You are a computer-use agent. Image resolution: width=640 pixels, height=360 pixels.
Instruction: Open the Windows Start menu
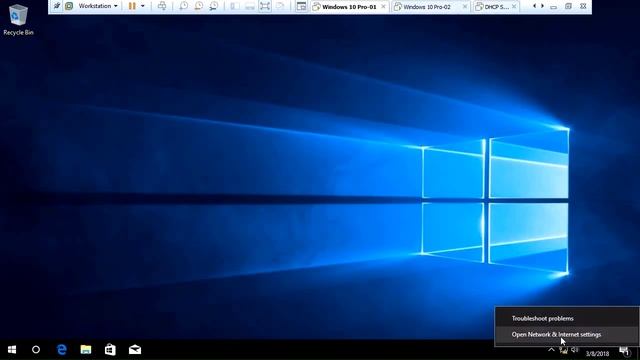click(12, 350)
